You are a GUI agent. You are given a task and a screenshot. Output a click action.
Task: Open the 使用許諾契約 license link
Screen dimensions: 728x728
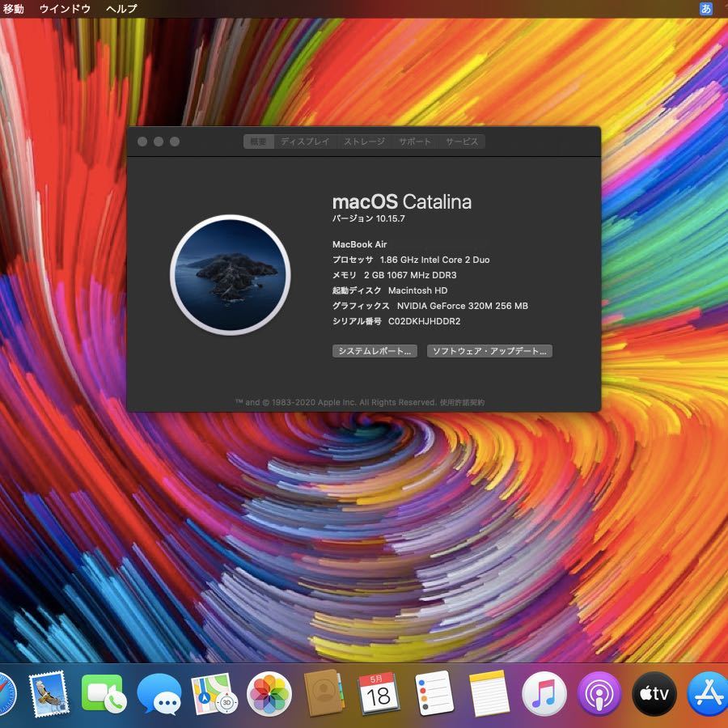(462, 403)
